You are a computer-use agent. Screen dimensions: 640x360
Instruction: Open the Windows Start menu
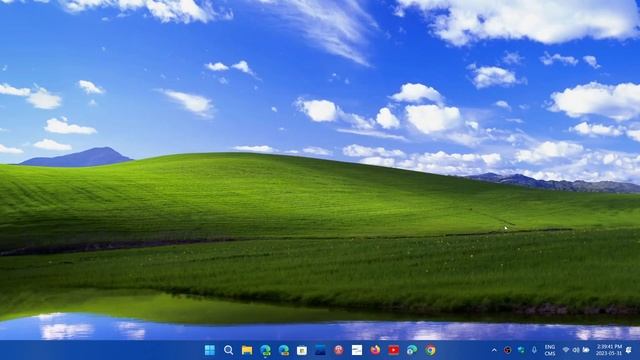click(x=210, y=350)
